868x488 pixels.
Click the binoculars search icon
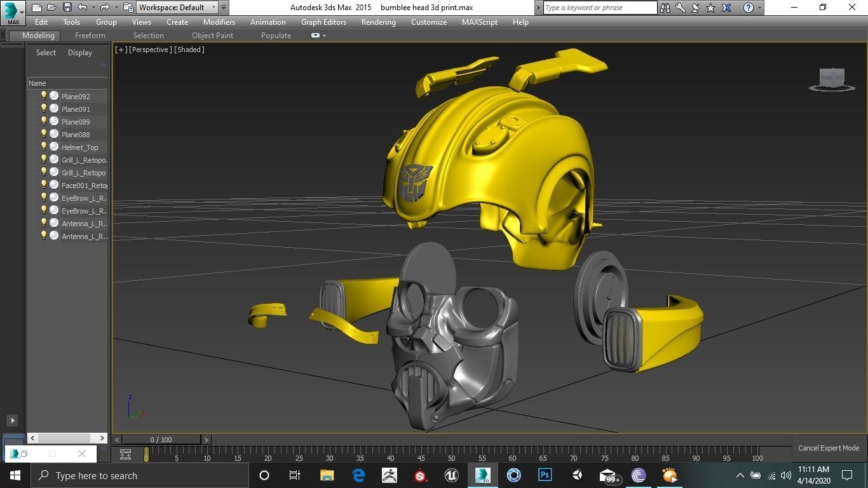click(665, 8)
